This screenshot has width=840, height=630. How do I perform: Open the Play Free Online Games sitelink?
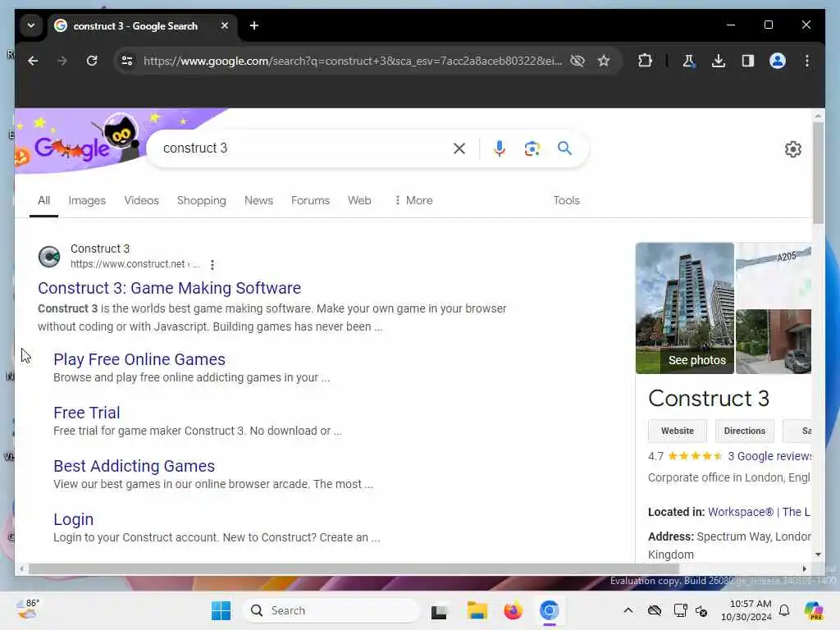click(x=139, y=359)
